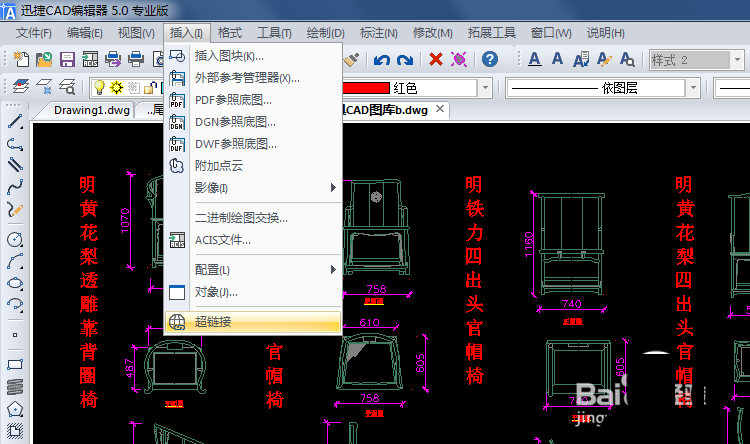Select the Multiline tool in left toolbar
This screenshot has width=750, height=444.
[x=15, y=165]
